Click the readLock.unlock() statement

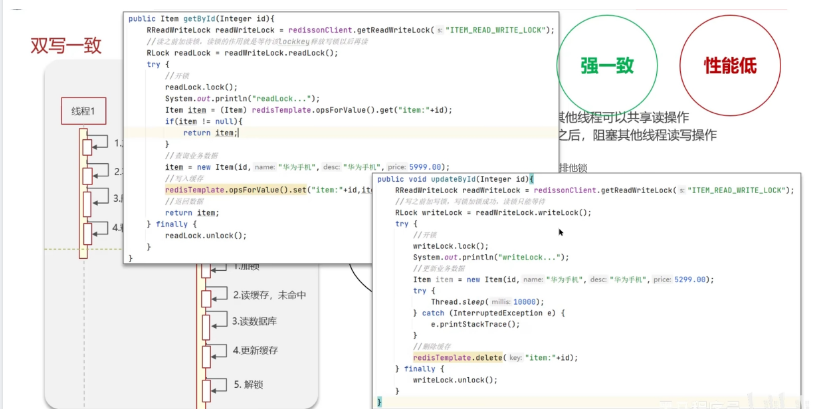tap(205, 235)
